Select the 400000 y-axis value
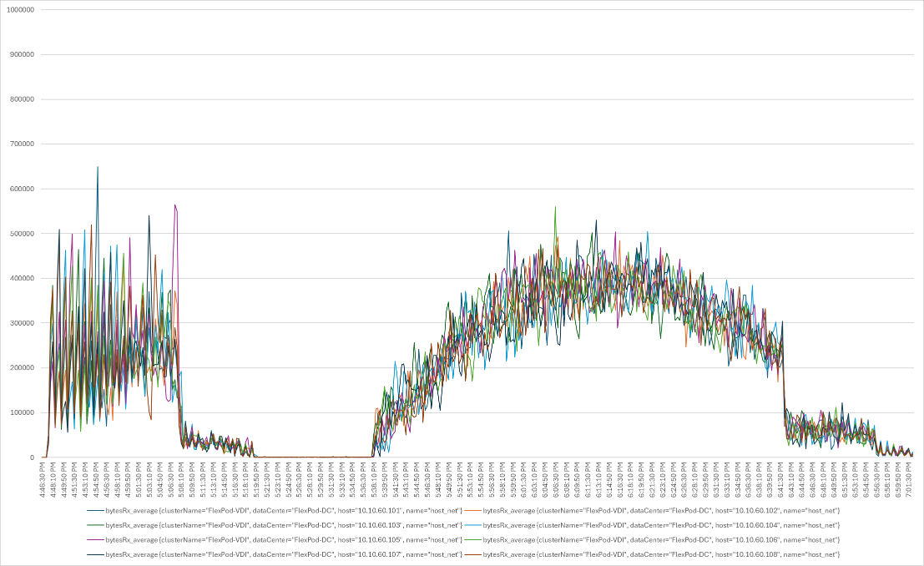The image size is (924, 566). point(23,278)
